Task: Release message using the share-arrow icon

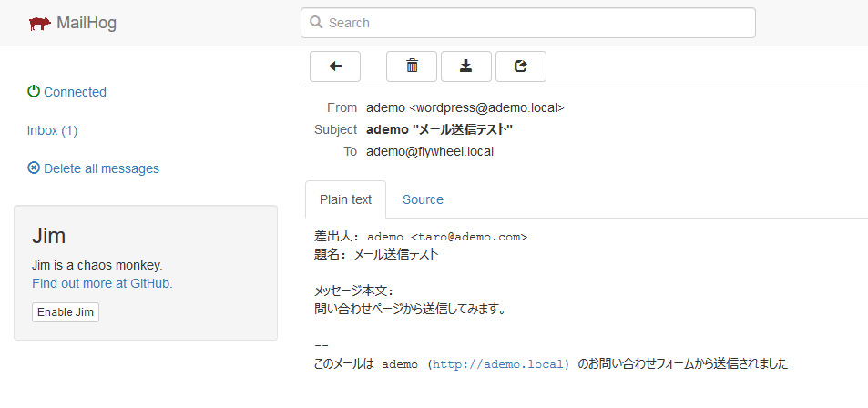Action: pos(521,66)
